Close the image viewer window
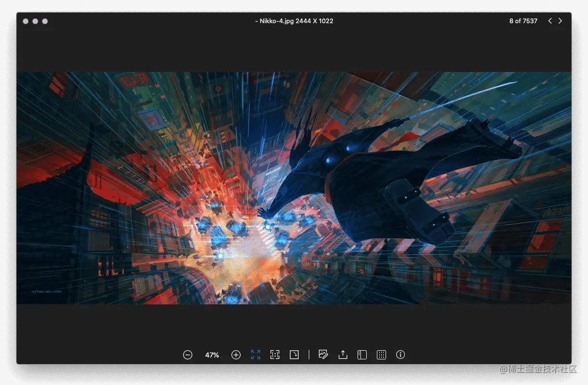This screenshot has width=588, height=385. [x=26, y=21]
